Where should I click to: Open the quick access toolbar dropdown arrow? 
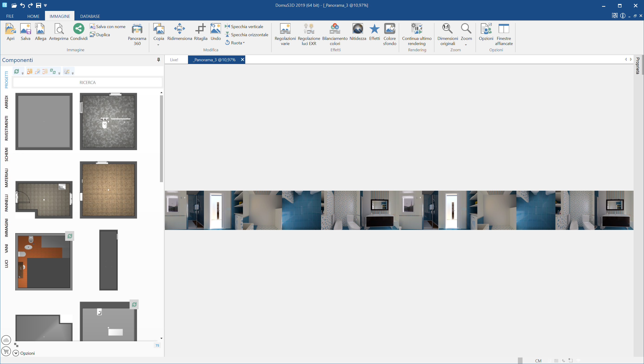point(45,5)
